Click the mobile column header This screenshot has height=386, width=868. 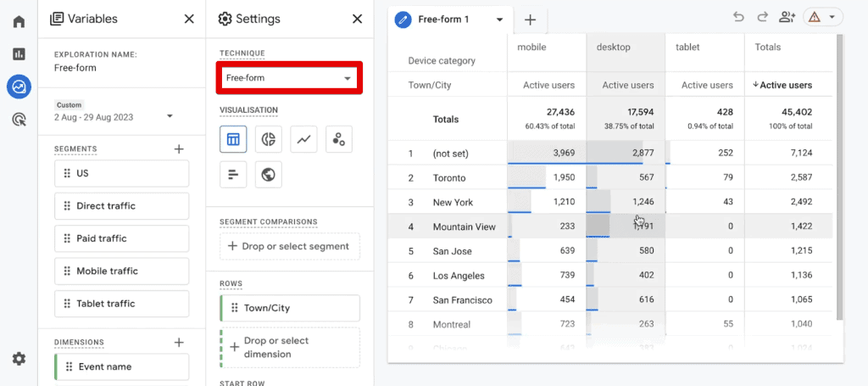coord(531,48)
